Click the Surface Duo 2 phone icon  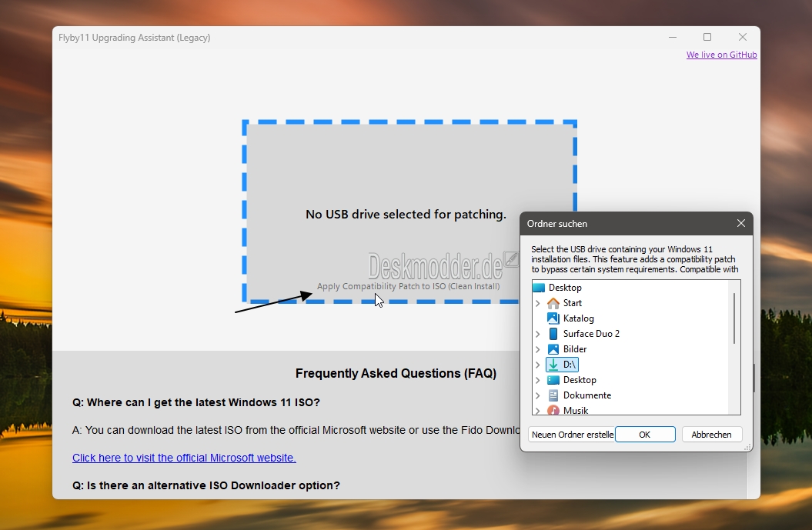point(553,334)
